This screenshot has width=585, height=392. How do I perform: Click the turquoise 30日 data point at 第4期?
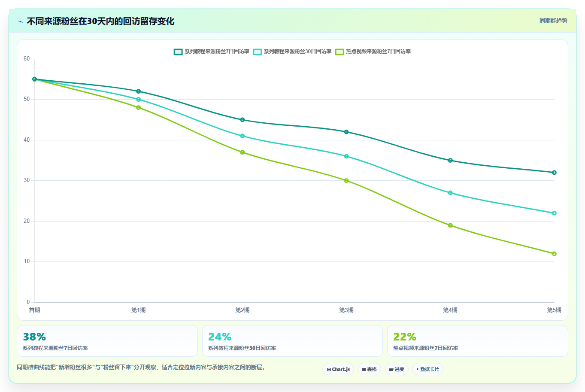pyautogui.click(x=450, y=193)
